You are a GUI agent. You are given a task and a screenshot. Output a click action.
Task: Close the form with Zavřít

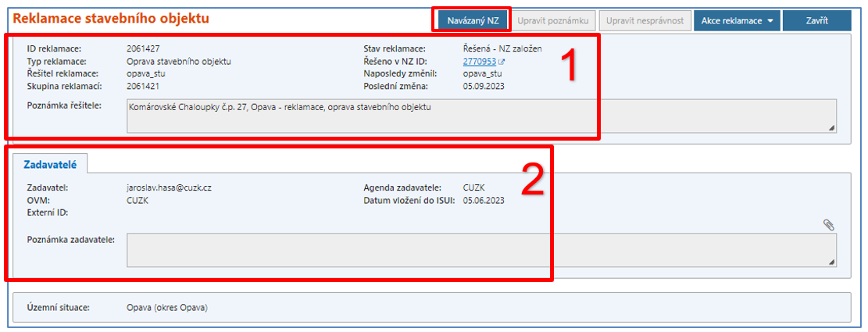point(816,20)
